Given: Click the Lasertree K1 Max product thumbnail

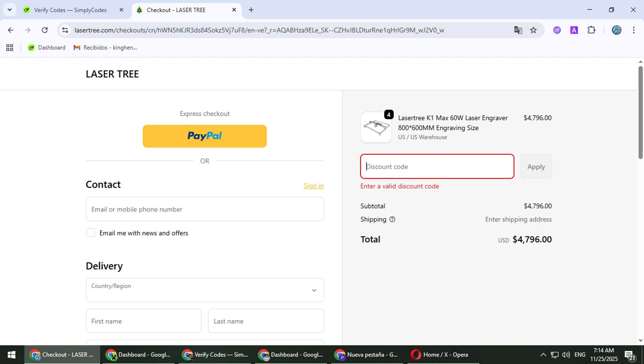Looking at the screenshot, I should coord(376,127).
